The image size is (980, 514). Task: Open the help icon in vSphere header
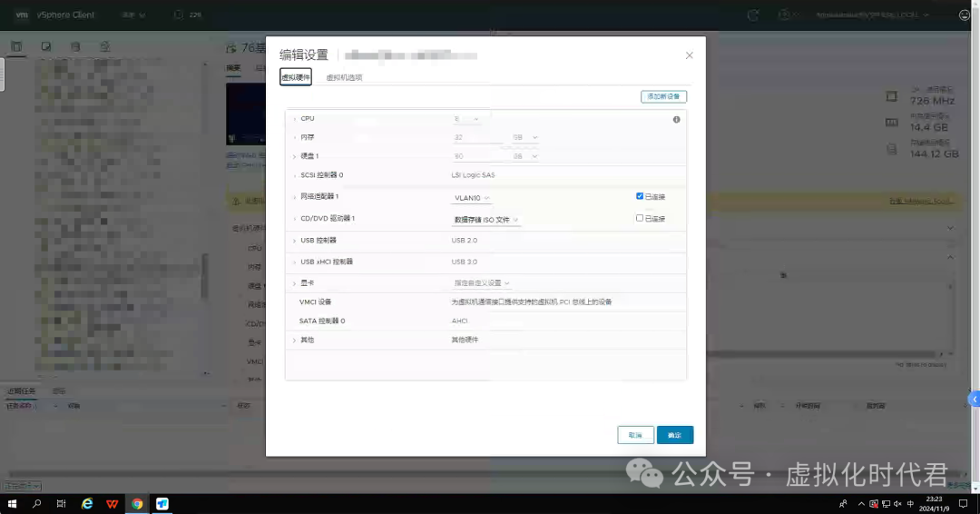click(784, 15)
